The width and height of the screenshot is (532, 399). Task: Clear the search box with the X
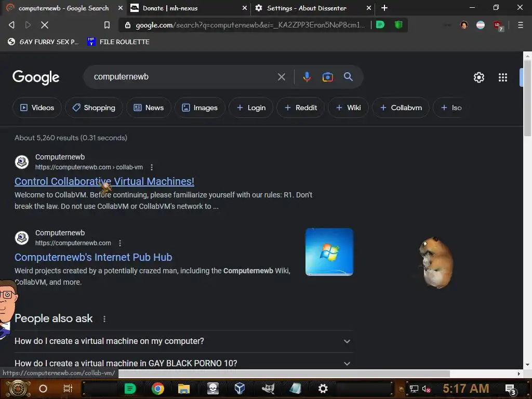coord(281,77)
